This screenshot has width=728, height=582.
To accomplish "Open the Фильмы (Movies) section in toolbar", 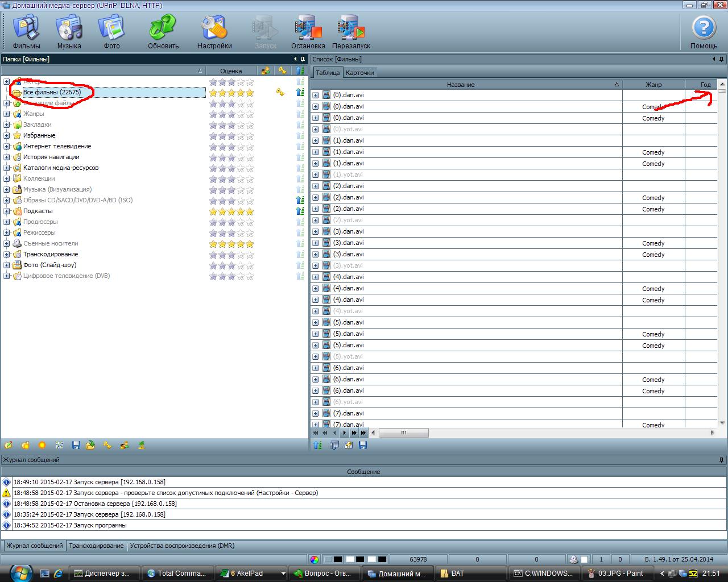I will tap(26, 32).
